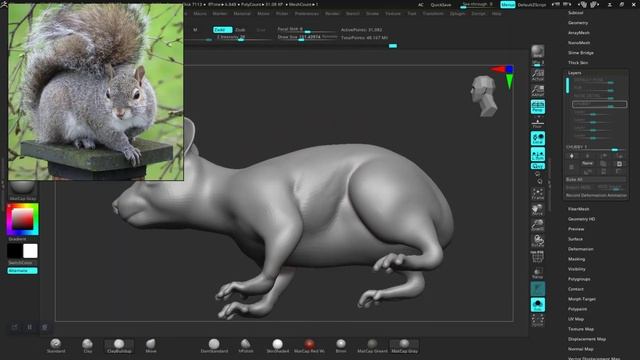Click the Frame icon in right shelf

[x=538, y=194]
